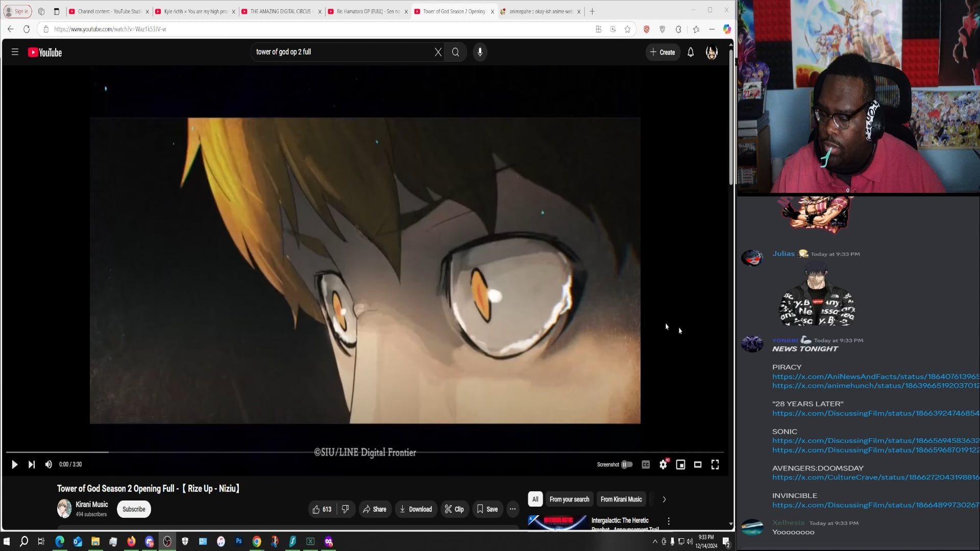Select the From your search chip
980x551 pixels.
point(569,499)
